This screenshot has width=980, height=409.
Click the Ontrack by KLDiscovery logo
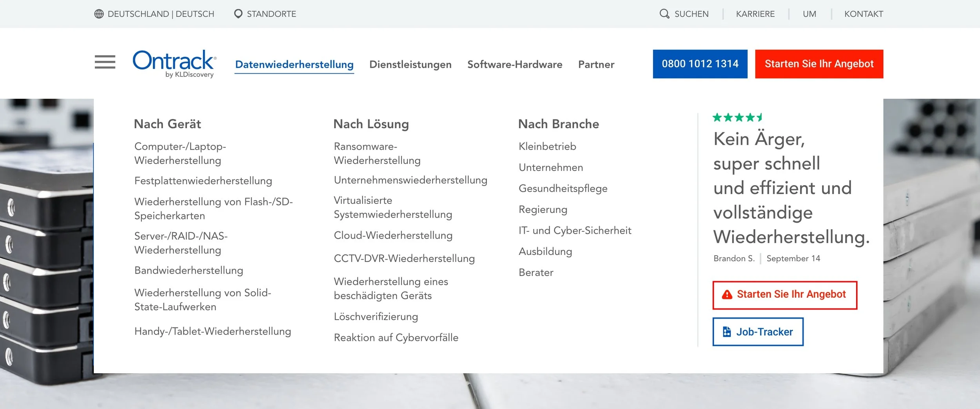coord(174,64)
